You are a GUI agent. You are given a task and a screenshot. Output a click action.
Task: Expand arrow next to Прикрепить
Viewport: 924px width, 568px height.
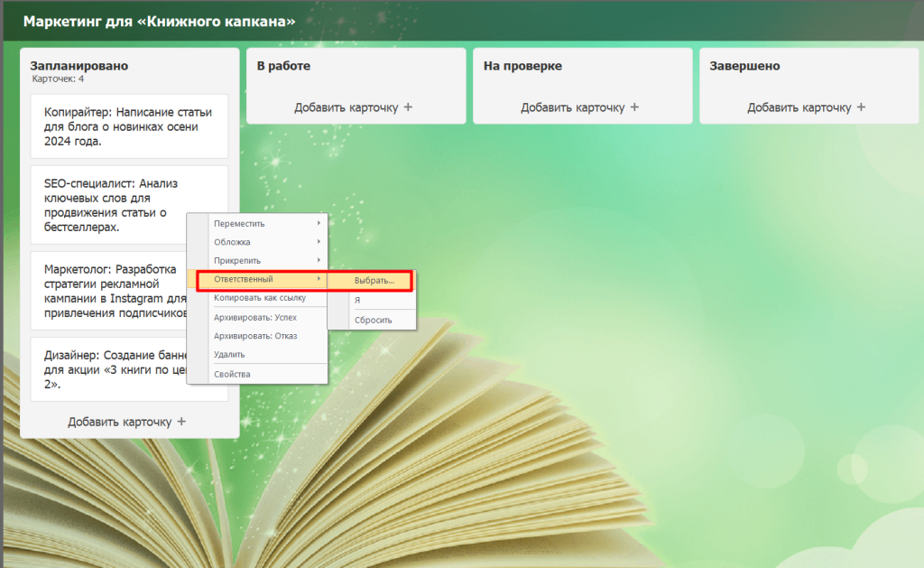click(x=319, y=259)
